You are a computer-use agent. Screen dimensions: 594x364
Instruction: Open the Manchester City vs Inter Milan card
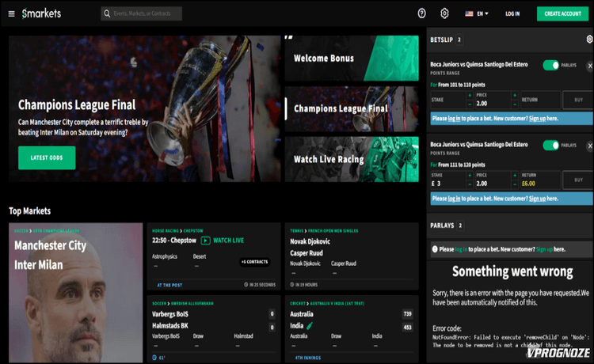pos(76,293)
